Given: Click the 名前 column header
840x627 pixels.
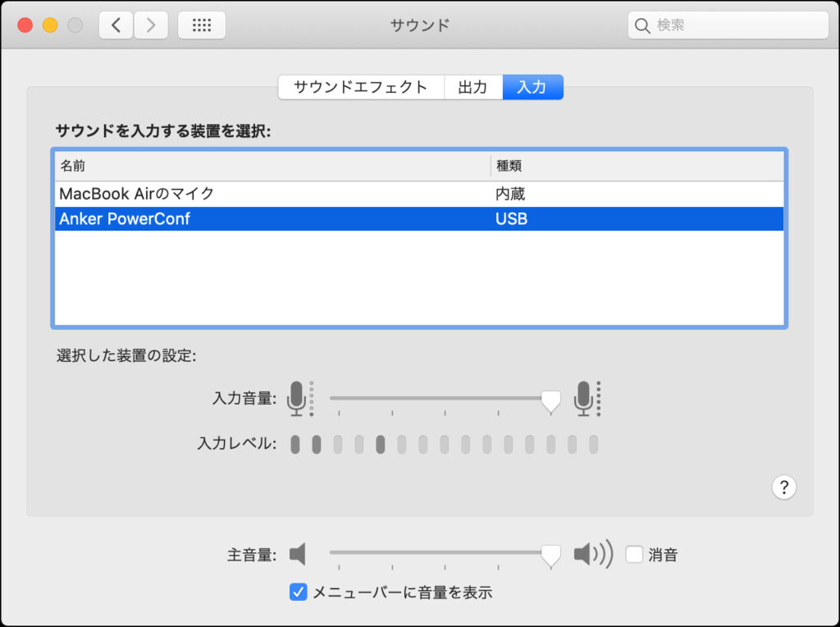Looking at the screenshot, I should 272,166.
